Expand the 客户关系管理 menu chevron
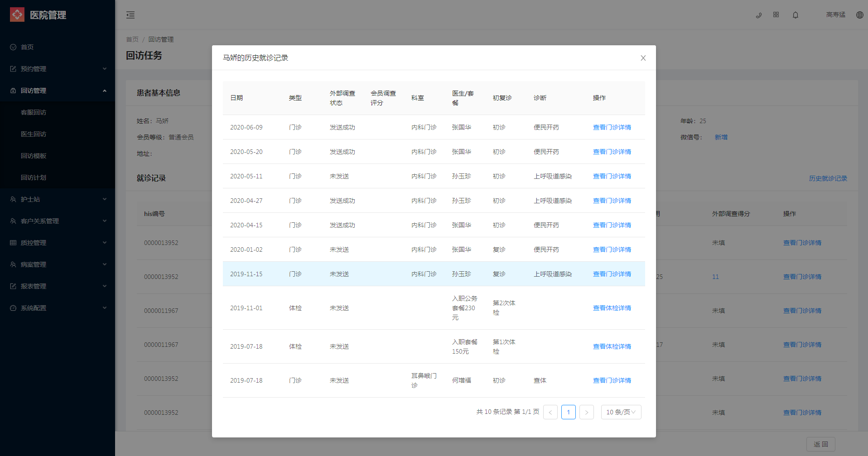The image size is (868, 456). pyautogui.click(x=105, y=221)
